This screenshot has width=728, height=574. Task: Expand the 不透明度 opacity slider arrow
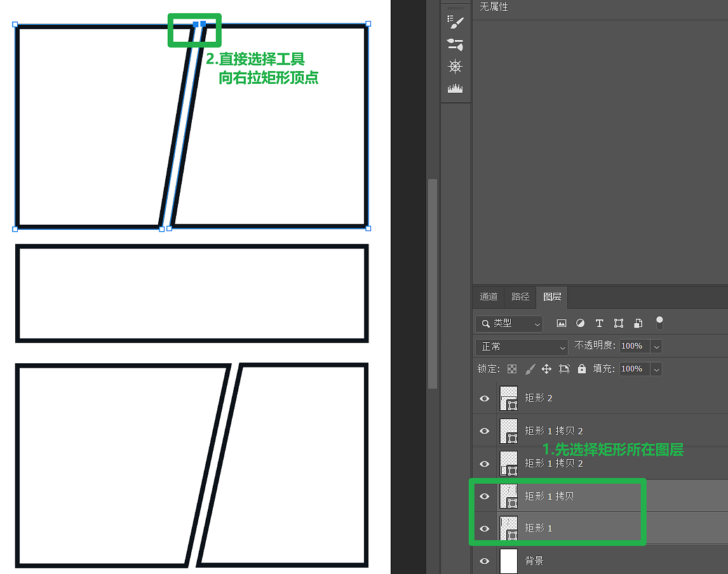(x=656, y=347)
